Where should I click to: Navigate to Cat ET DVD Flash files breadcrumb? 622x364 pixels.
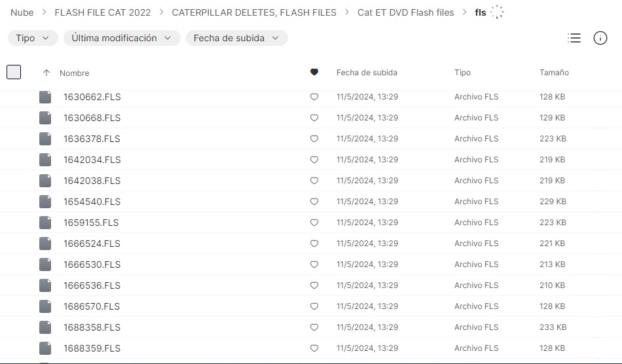(406, 12)
